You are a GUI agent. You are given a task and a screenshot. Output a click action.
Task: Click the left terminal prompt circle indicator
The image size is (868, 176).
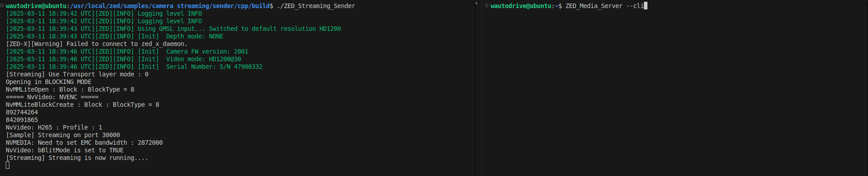tap(2, 6)
